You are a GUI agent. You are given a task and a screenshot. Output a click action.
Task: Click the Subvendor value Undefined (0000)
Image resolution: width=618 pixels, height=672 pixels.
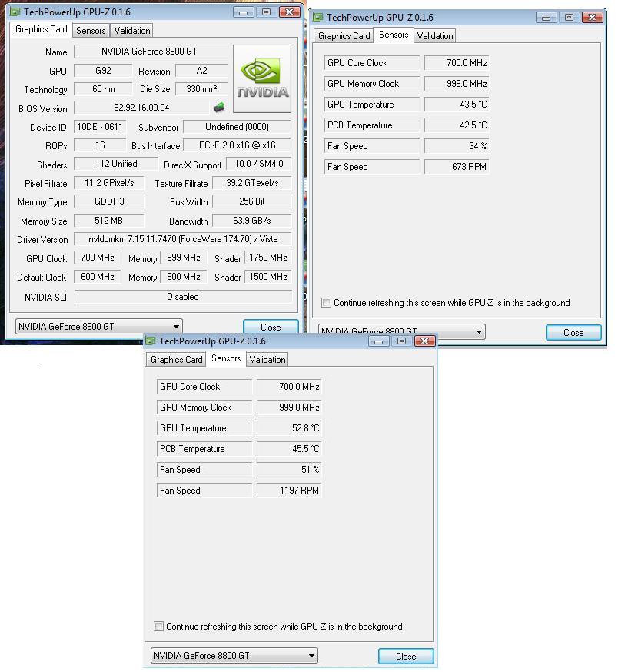(237, 126)
